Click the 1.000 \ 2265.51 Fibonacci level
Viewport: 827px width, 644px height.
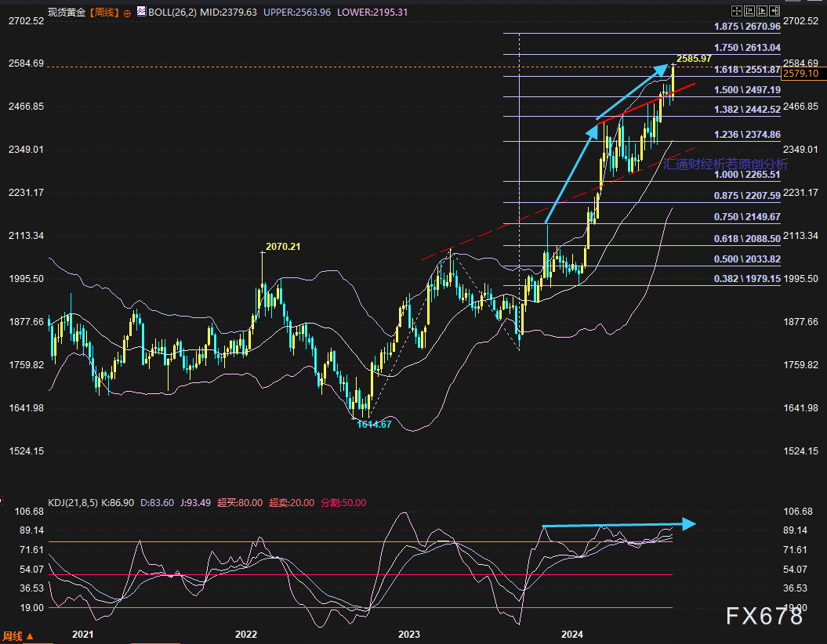click(x=747, y=175)
